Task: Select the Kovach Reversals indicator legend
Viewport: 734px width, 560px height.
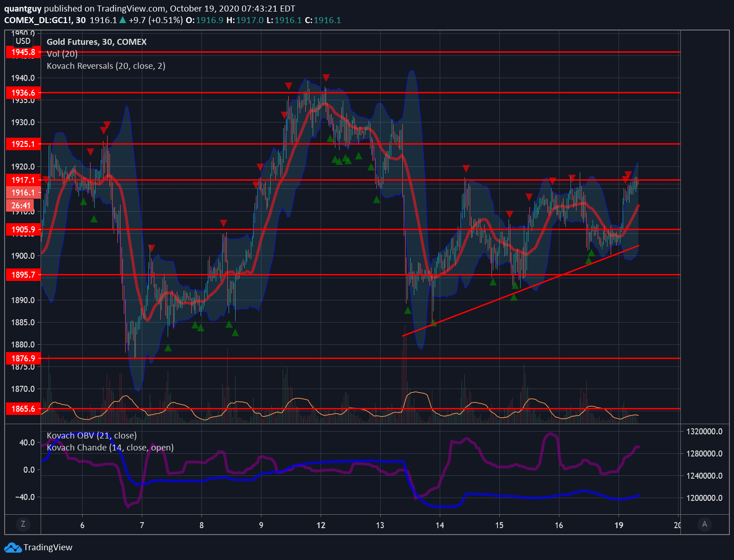Action: (x=106, y=66)
